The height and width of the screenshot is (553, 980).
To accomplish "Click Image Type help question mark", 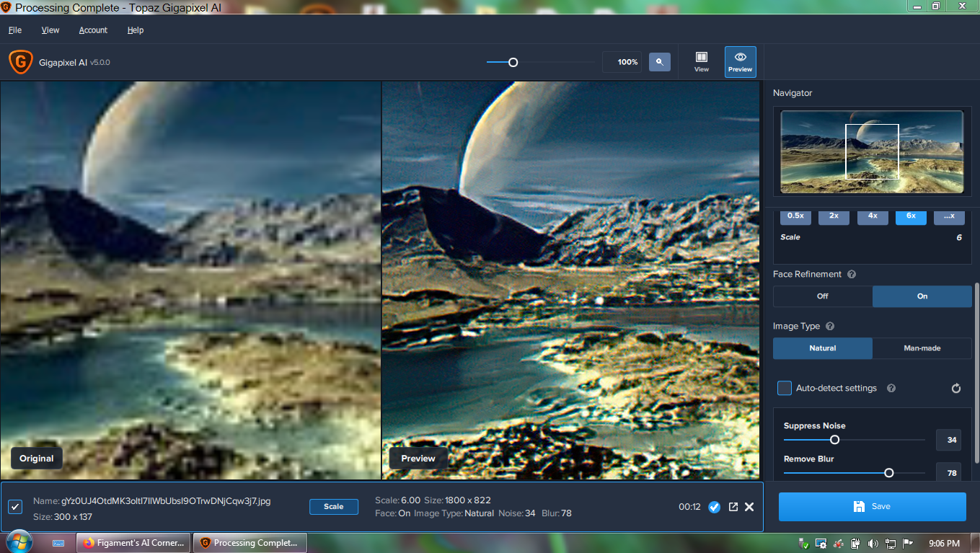I will (x=830, y=326).
